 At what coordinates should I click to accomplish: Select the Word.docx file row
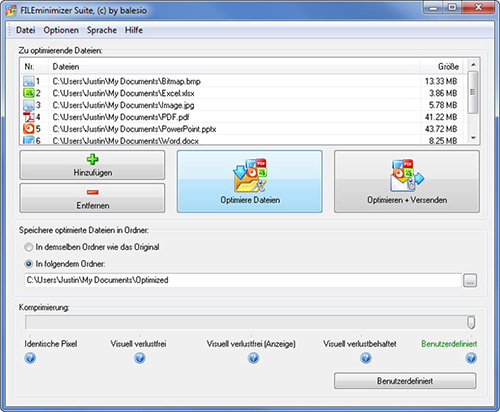[x=243, y=140]
